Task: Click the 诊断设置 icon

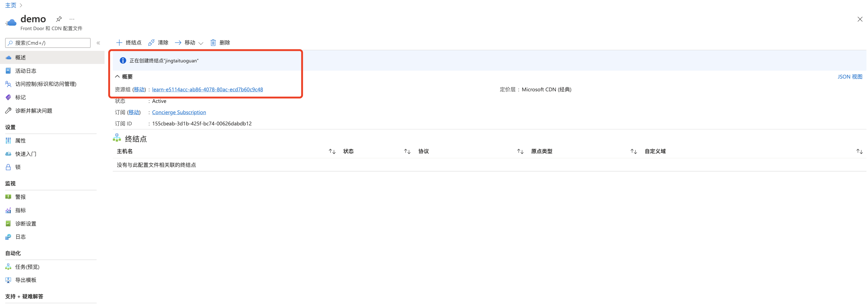Action: click(8, 223)
